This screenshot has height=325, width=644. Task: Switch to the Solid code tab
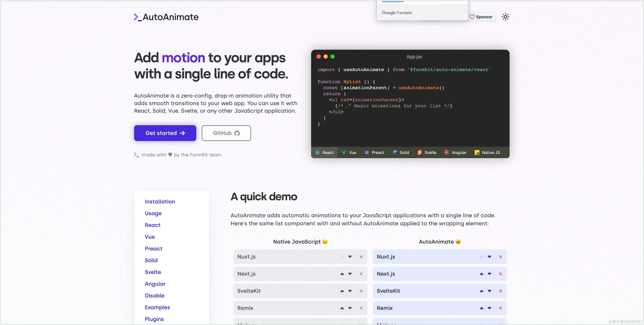pos(401,152)
